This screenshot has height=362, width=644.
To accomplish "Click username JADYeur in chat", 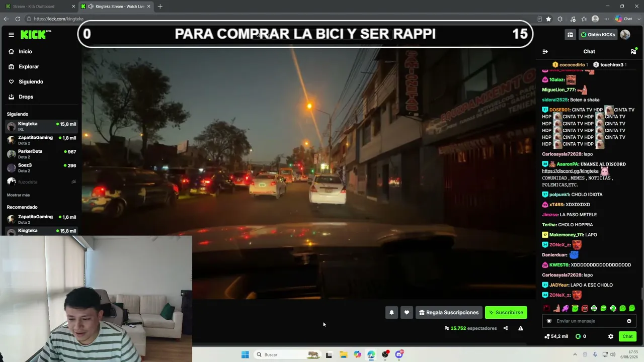I will 559,285.
